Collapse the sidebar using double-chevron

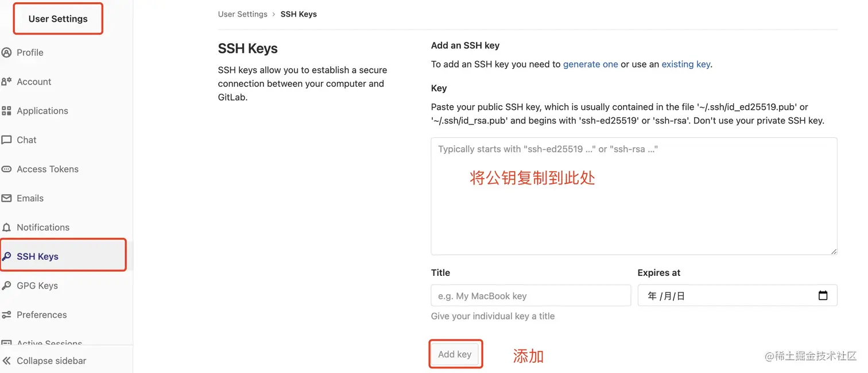[7, 361]
